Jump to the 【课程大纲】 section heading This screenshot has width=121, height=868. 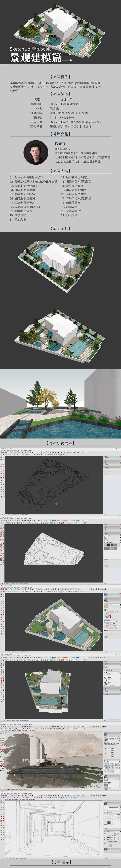point(61,171)
